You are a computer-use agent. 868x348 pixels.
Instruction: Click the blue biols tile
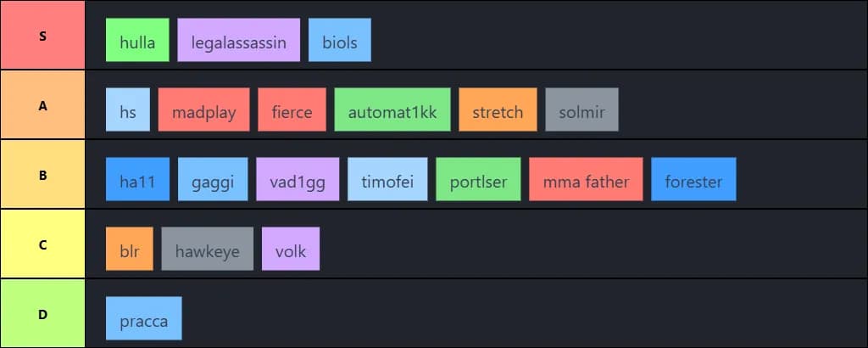click(340, 41)
